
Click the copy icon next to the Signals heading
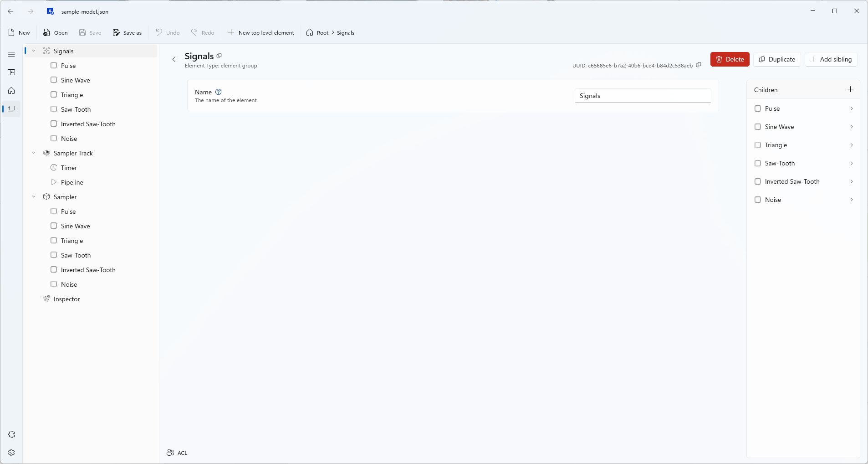pyautogui.click(x=220, y=56)
